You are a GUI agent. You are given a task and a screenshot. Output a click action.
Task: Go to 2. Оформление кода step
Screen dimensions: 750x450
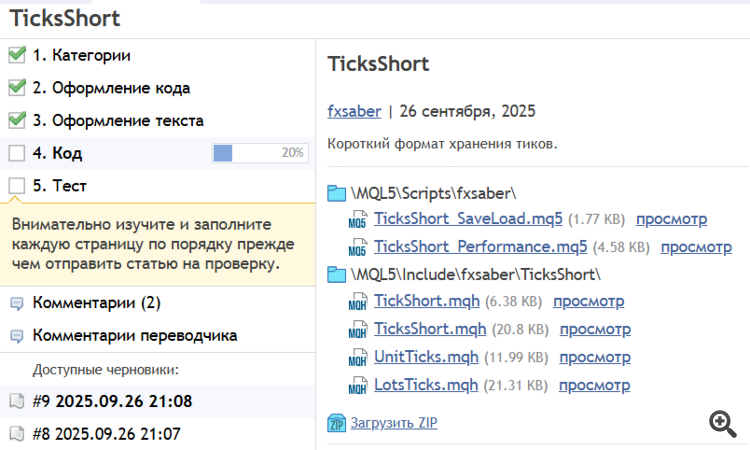[111, 88]
